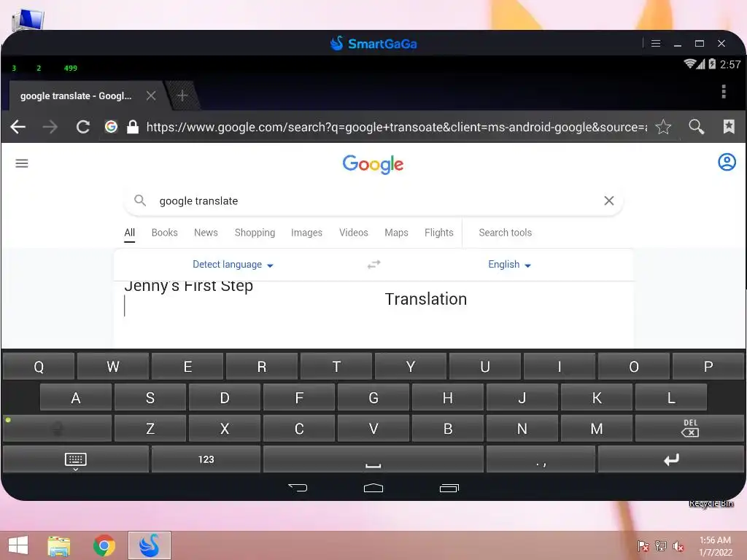Viewport: 747px width, 560px height.
Task: Click the Google account profile icon
Action: click(x=727, y=162)
